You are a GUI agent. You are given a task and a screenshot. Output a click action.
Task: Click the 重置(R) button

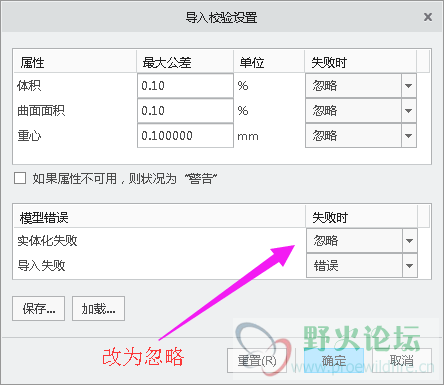257,360
